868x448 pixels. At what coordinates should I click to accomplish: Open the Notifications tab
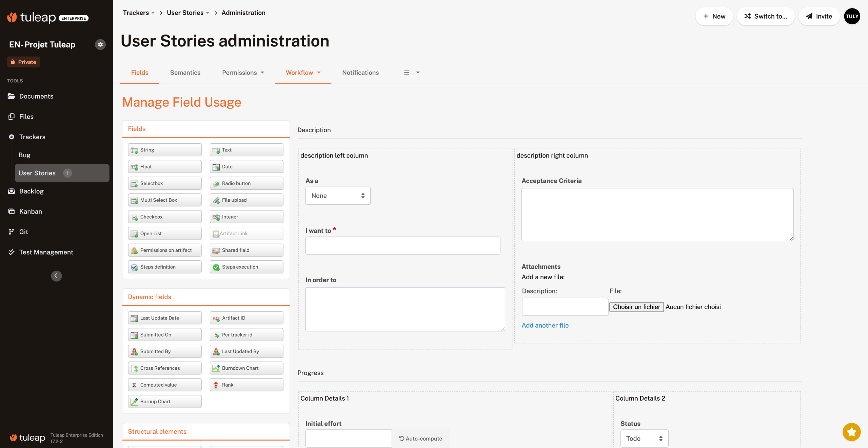click(x=360, y=73)
